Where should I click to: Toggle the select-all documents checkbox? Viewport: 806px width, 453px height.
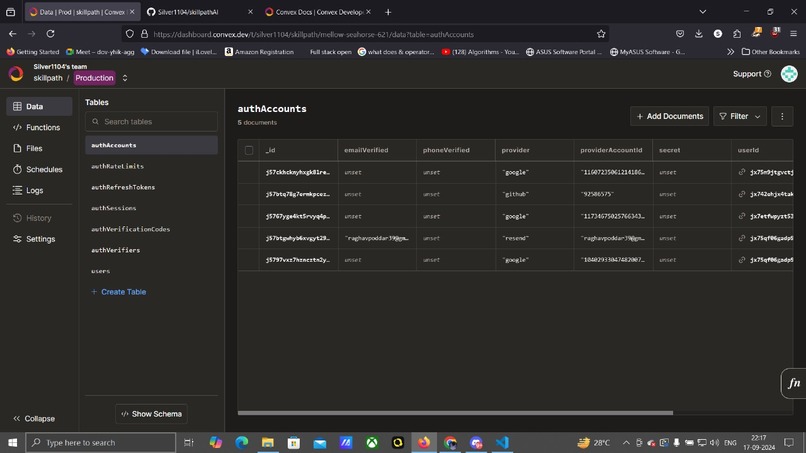click(x=249, y=150)
